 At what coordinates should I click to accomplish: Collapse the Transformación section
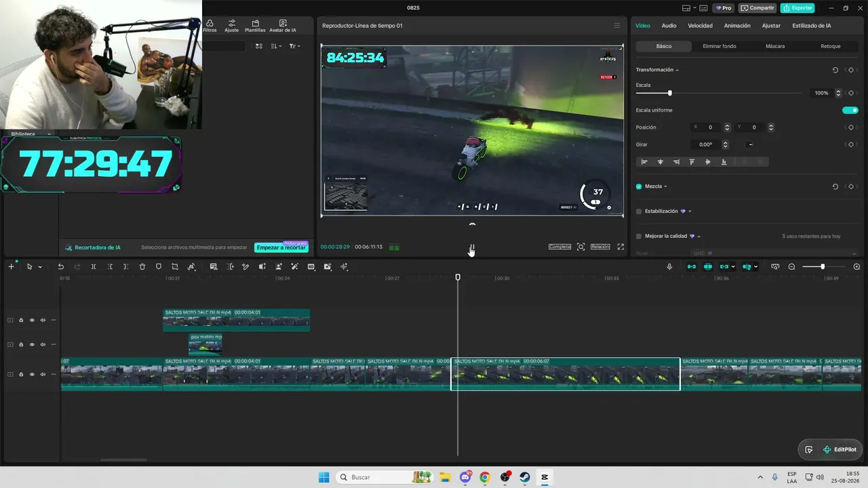pyautogui.click(x=677, y=70)
